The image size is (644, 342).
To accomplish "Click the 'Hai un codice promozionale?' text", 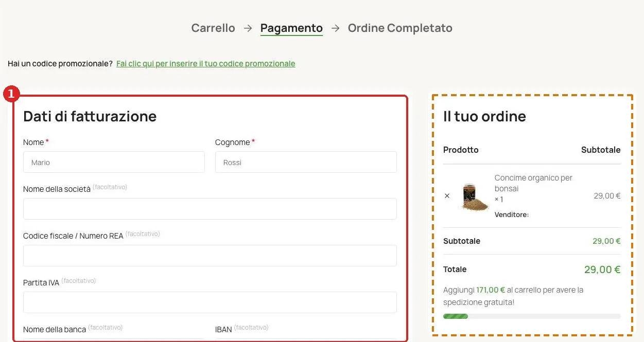I will pos(60,64).
